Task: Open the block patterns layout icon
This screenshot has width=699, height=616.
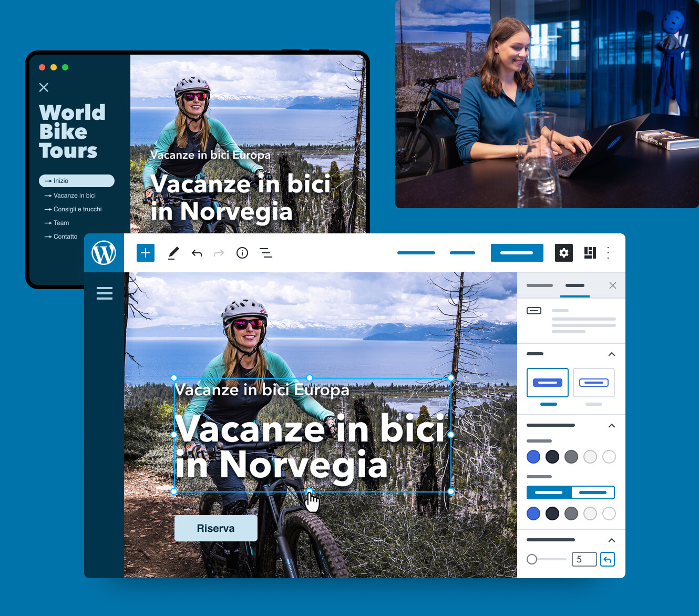Action: click(590, 253)
